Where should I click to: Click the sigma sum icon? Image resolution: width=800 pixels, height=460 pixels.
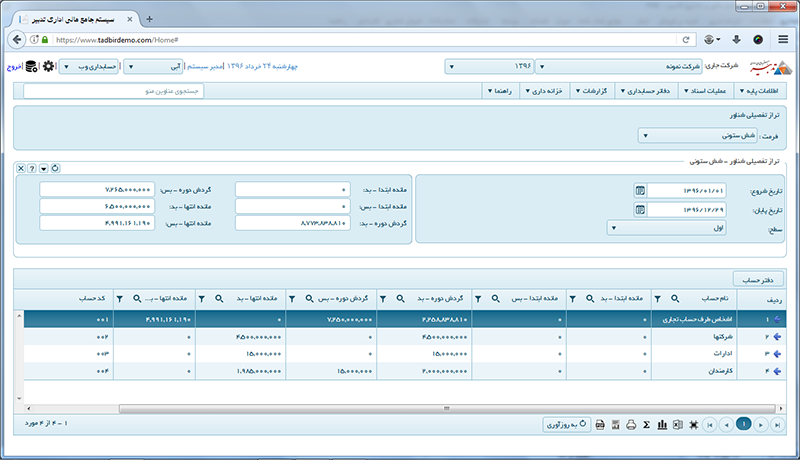[x=647, y=425]
